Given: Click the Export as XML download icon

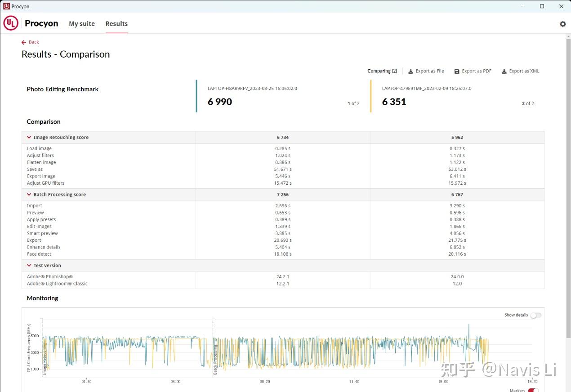Looking at the screenshot, I should pyautogui.click(x=504, y=71).
